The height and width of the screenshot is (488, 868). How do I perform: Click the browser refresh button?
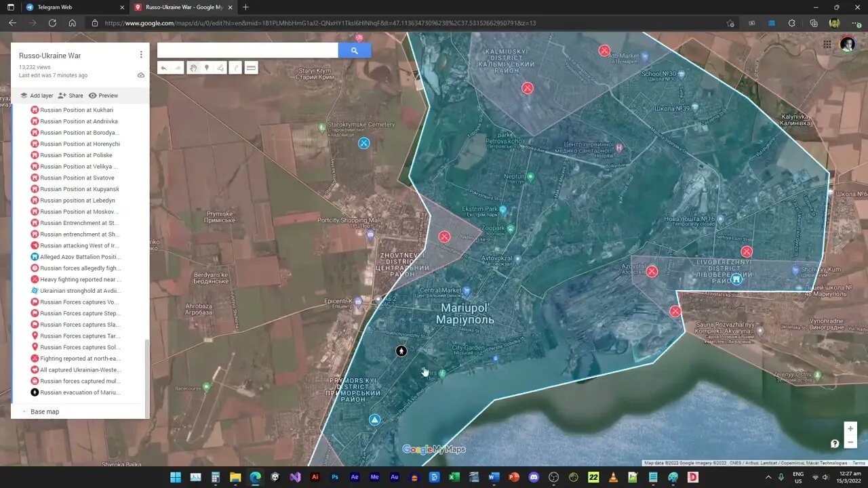[x=52, y=22]
